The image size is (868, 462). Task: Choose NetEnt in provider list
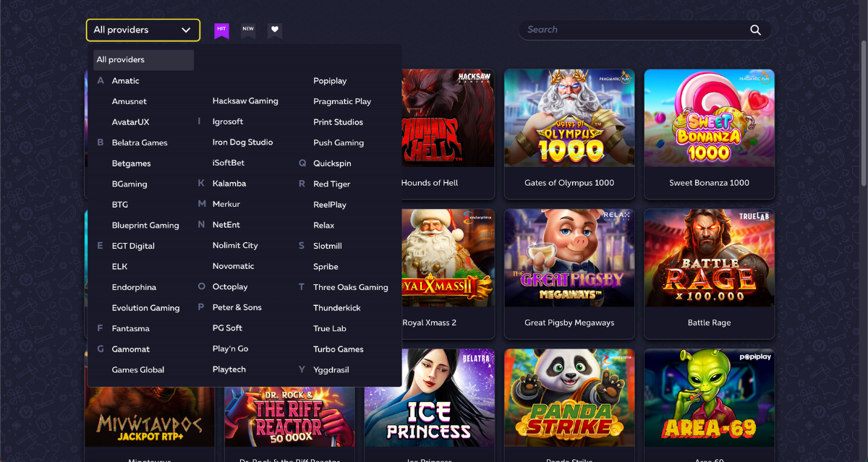click(x=226, y=225)
